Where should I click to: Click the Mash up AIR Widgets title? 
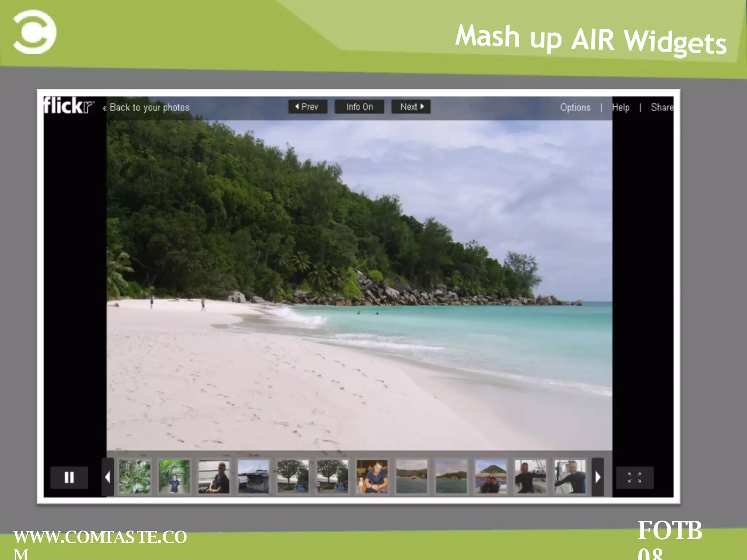coord(591,39)
